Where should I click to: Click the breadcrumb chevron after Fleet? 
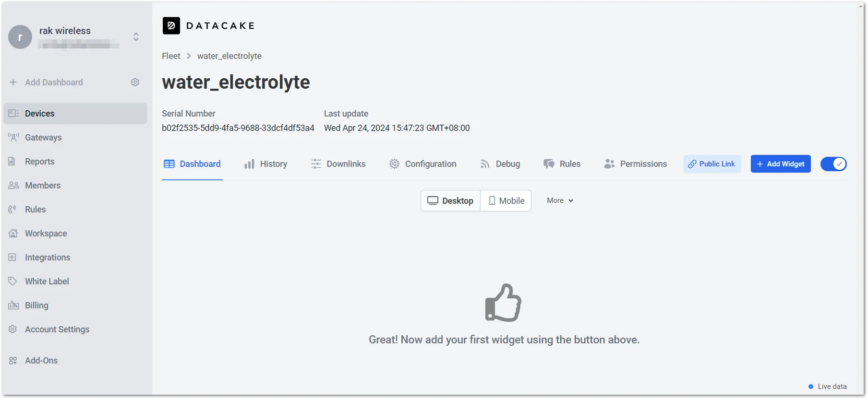click(x=189, y=56)
